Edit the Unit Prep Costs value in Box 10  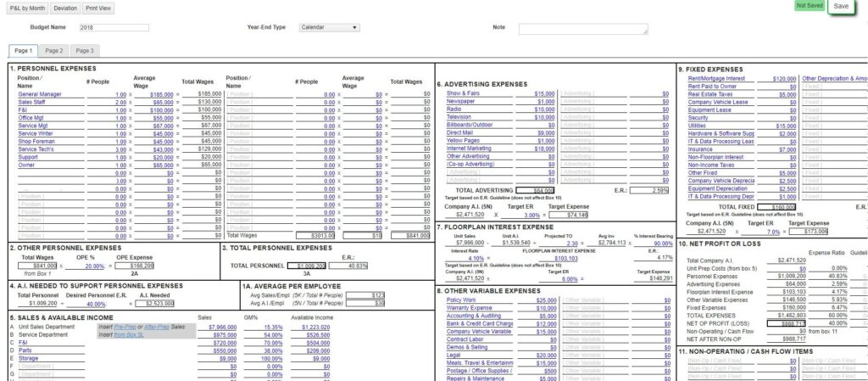pyautogui.click(x=786, y=269)
